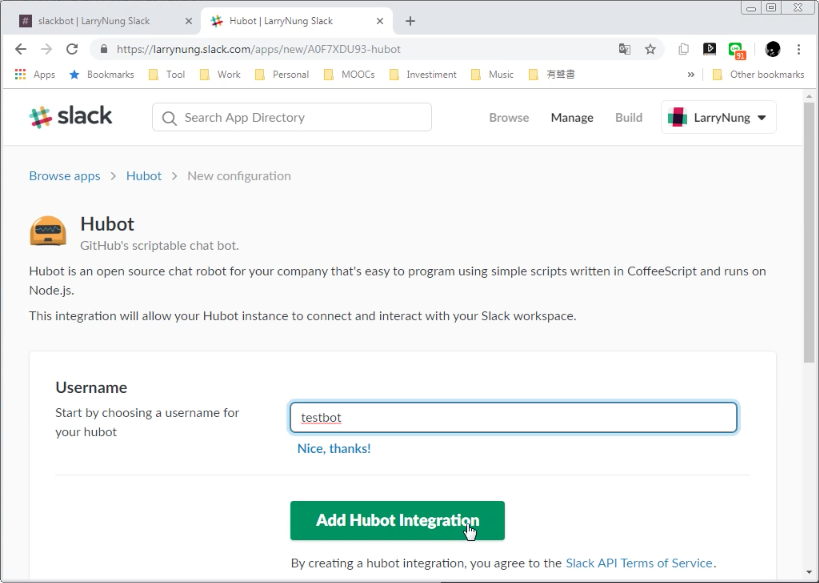Click the copy extension icon in toolbar
This screenshot has width=819, height=583.
(x=683, y=49)
